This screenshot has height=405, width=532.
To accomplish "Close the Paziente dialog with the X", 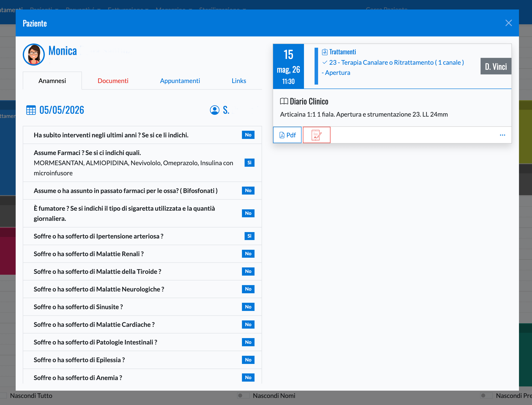I will point(508,23).
